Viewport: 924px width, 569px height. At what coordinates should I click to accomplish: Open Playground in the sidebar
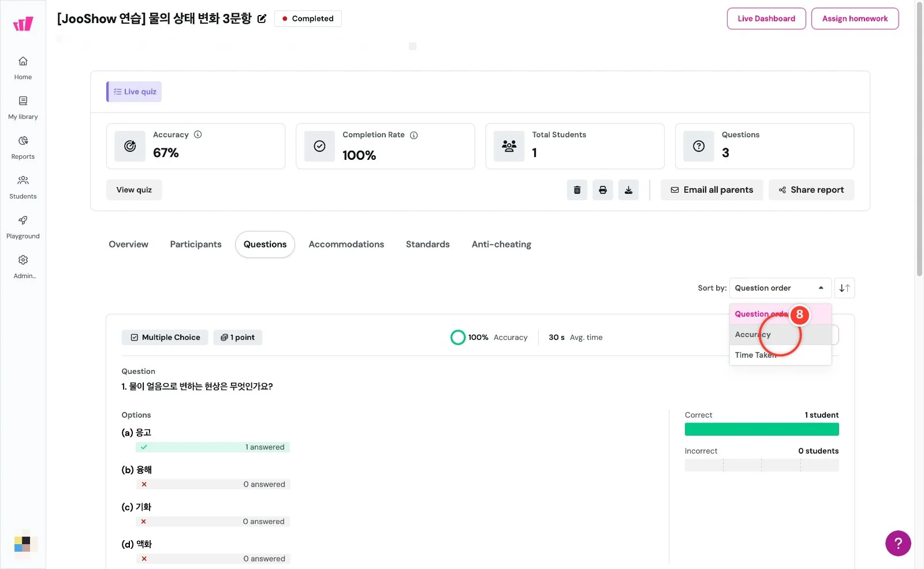(23, 227)
